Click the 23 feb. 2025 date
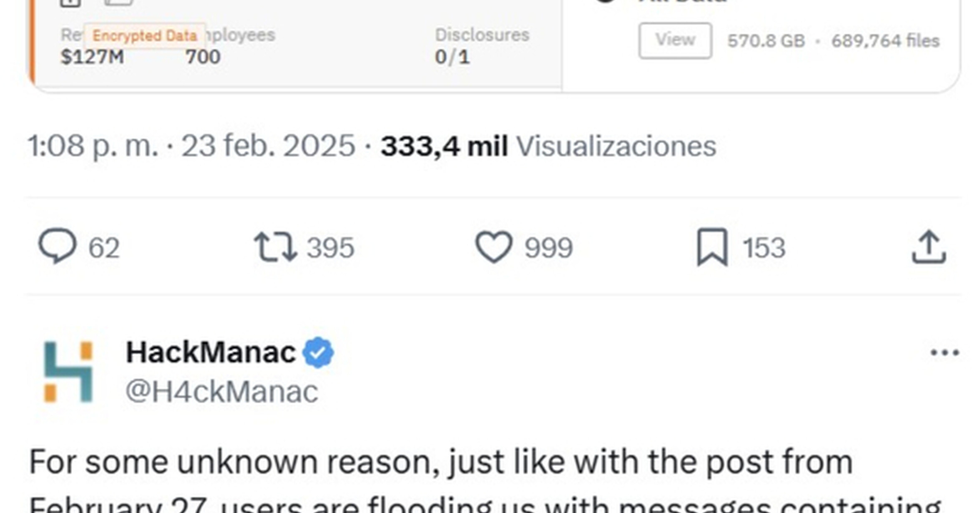The height and width of the screenshot is (513, 980). [268, 146]
